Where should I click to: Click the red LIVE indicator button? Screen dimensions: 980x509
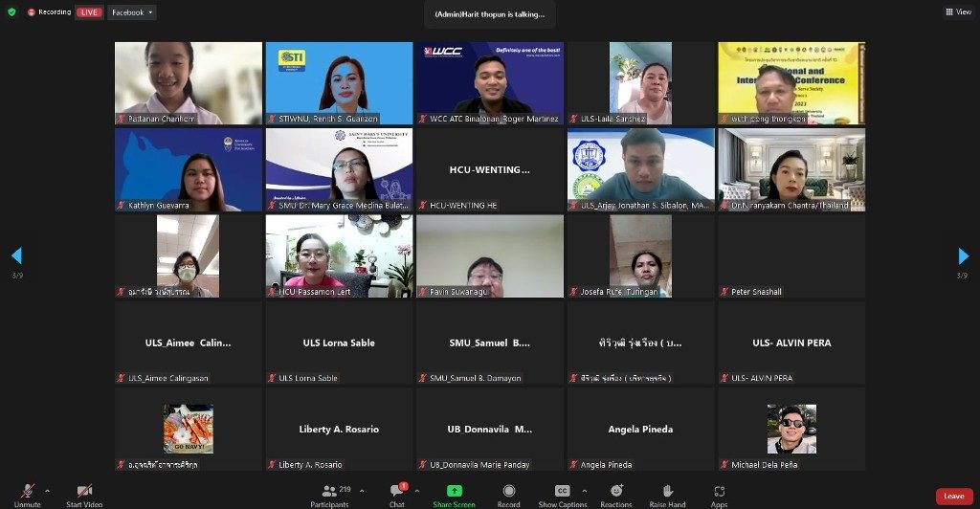coord(89,12)
